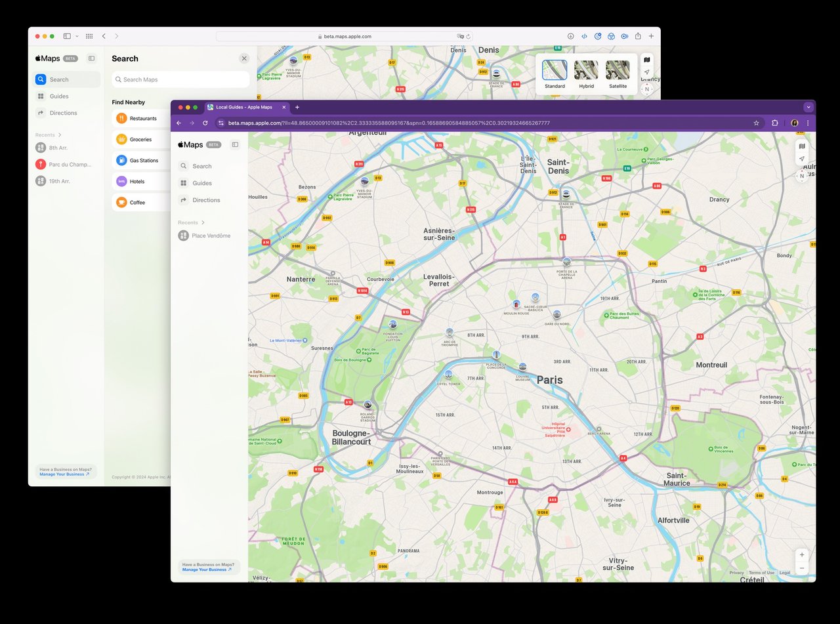This screenshot has width=840, height=624.
Task: Click the Roland-Garros Stadium marker
Action: (x=367, y=405)
